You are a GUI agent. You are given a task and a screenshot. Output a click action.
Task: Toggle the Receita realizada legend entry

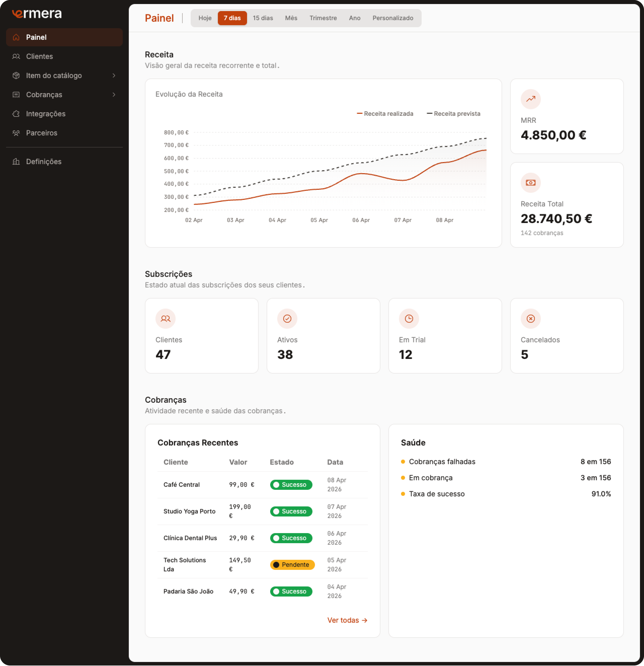[385, 114]
